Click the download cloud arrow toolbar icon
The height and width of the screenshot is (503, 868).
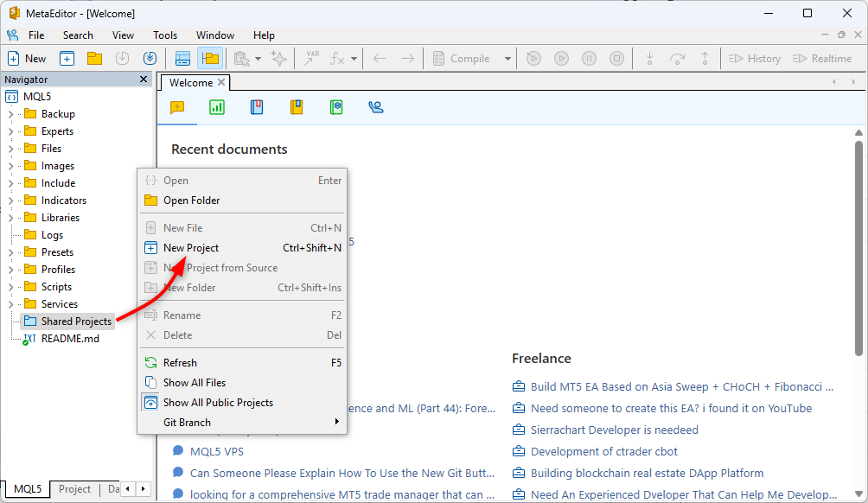coord(150,59)
